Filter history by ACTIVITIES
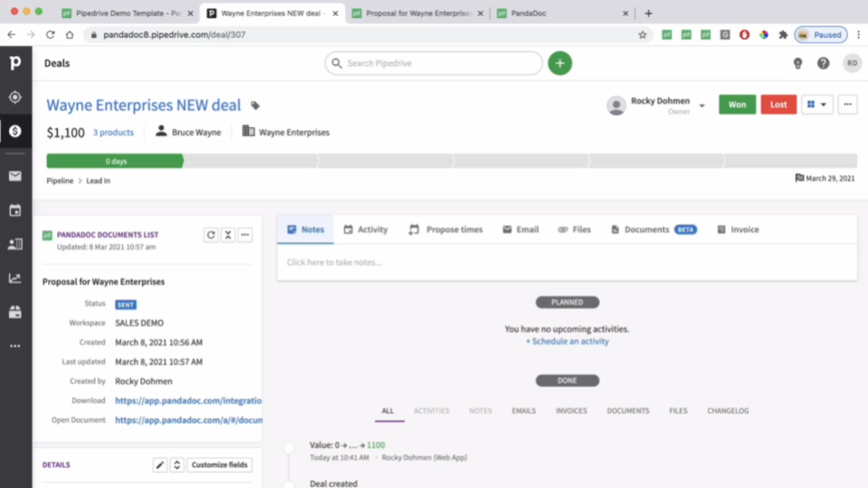The height and width of the screenshot is (488, 868). pyautogui.click(x=432, y=410)
